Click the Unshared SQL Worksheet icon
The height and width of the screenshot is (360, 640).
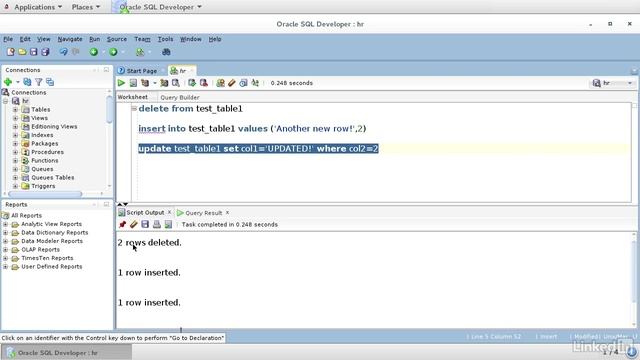220,83
